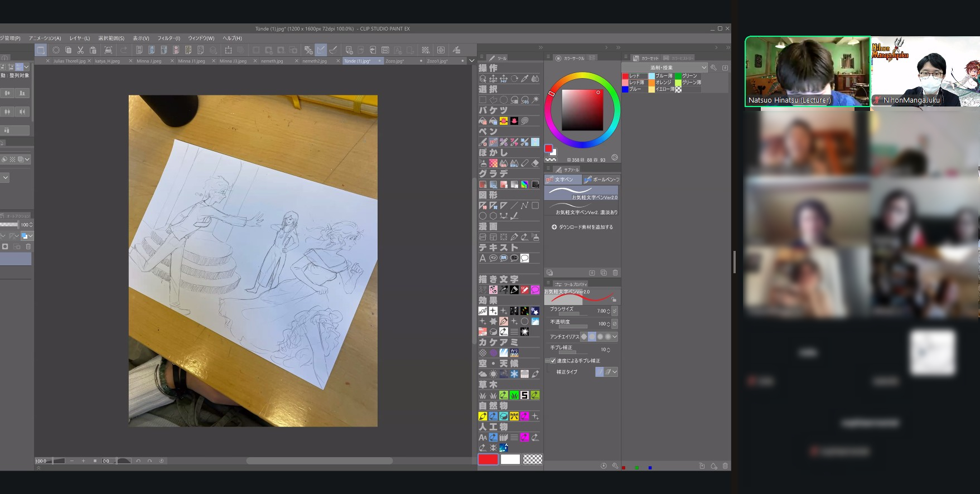Switch to the nemeth.jpg document tab
Screen dimensions: 980x494
coord(272,61)
